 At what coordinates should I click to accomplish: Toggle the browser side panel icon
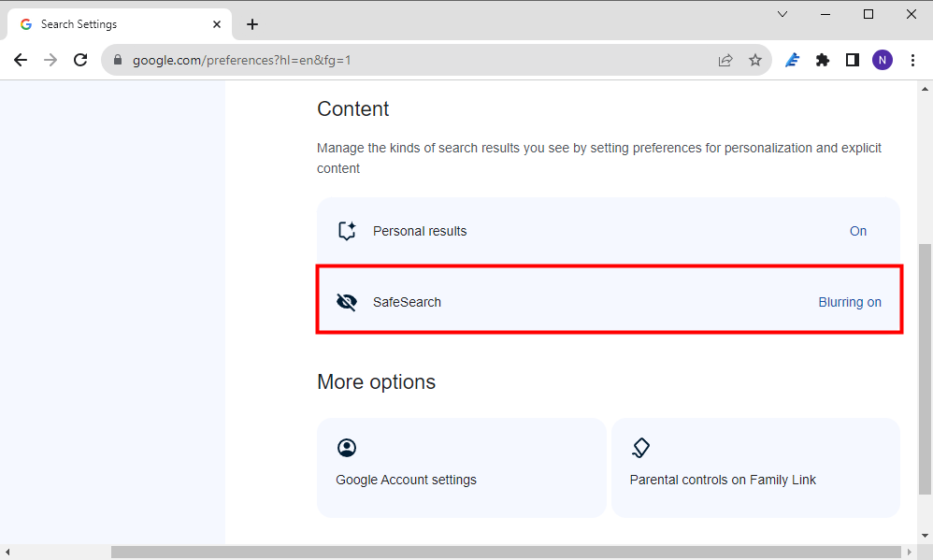852,60
